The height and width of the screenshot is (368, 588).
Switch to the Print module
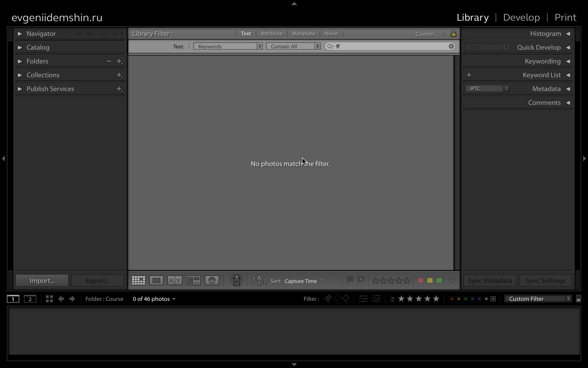click(x=565, y=18)
